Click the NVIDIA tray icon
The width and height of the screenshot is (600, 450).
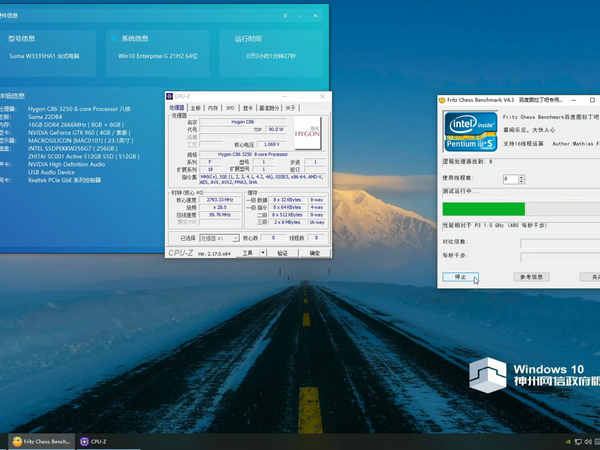click(x=569, y=442)
